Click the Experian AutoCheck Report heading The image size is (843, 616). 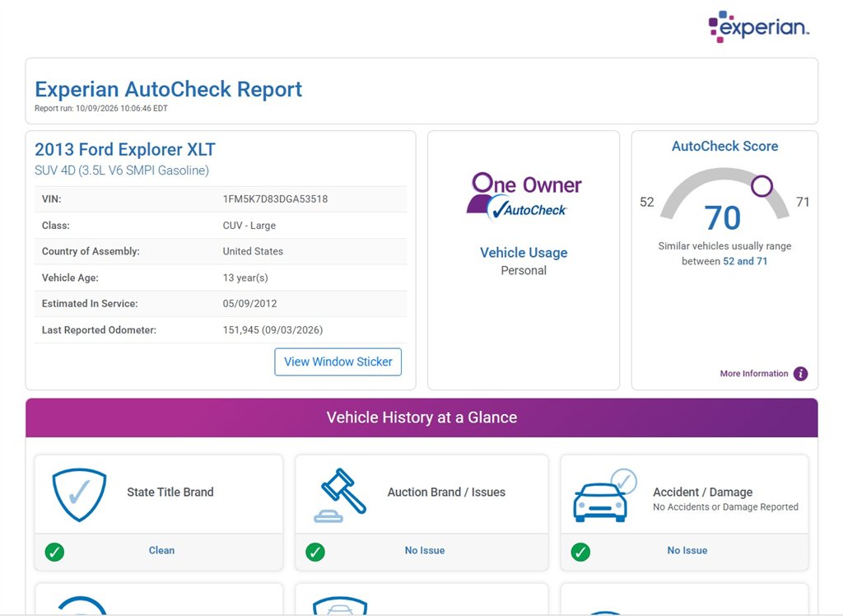pyautogui.click(x=168, y=89)
